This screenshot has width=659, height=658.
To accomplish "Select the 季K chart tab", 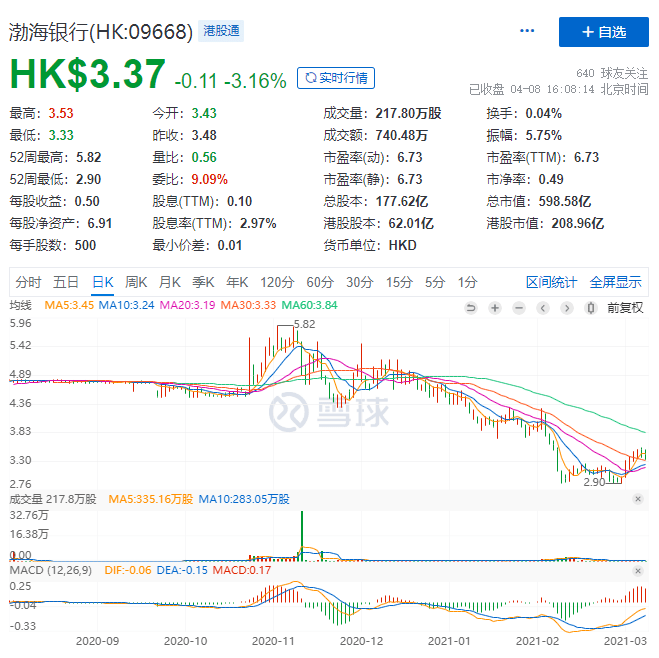I will 203,282.
